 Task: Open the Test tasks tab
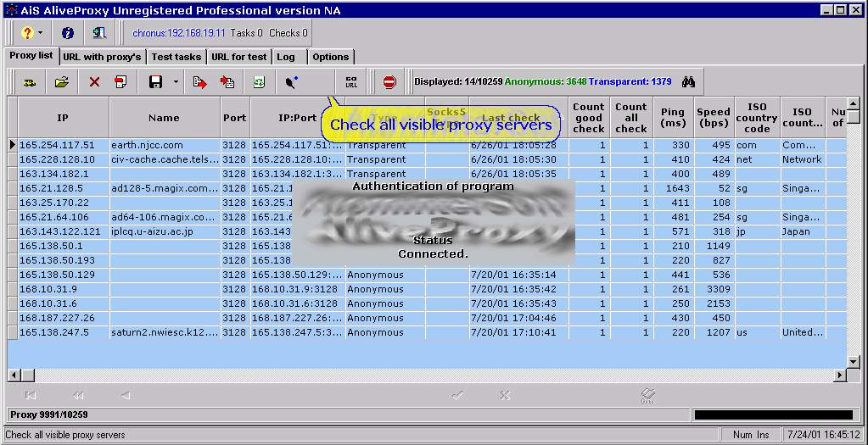pos(176,57)
